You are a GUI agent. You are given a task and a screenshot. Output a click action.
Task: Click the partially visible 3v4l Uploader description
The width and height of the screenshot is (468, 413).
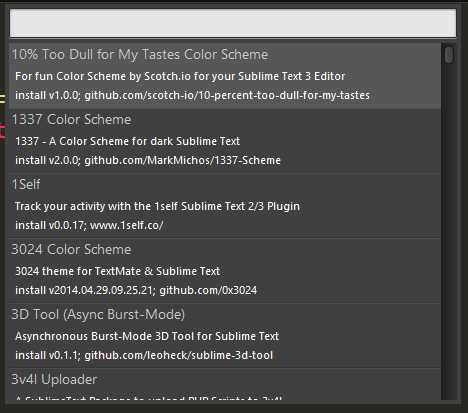point(149,397)
